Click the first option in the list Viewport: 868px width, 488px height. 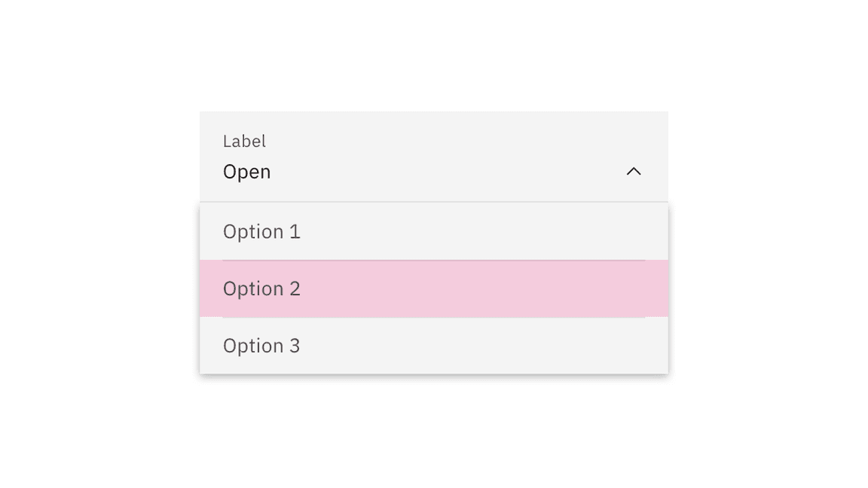(x=433, y=231)
